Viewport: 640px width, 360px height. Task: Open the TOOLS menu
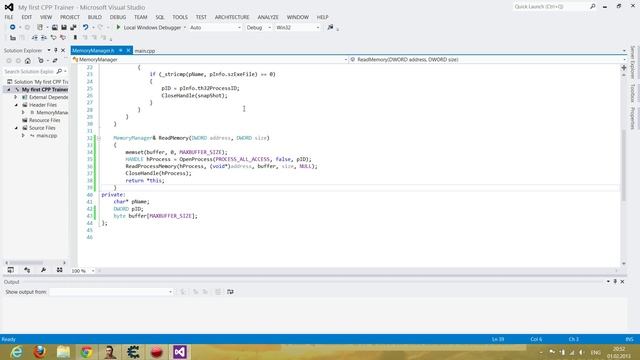180,17
